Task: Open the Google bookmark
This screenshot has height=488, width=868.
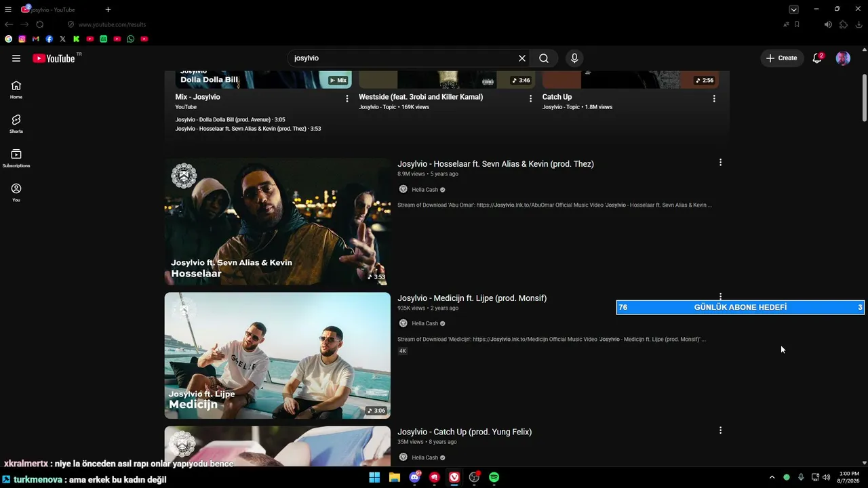Action: (x=9, y=39)
